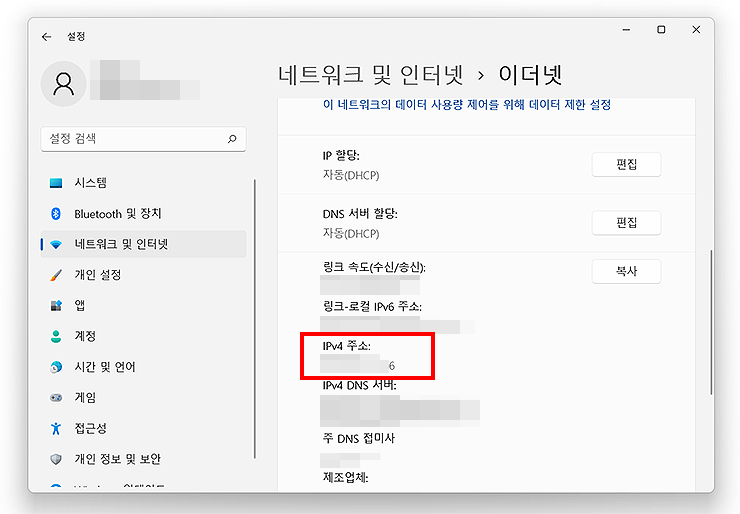The width and height of the screenshot is (740, 514).
Task: Open 계정 category
Action: [x=143, y=337]
